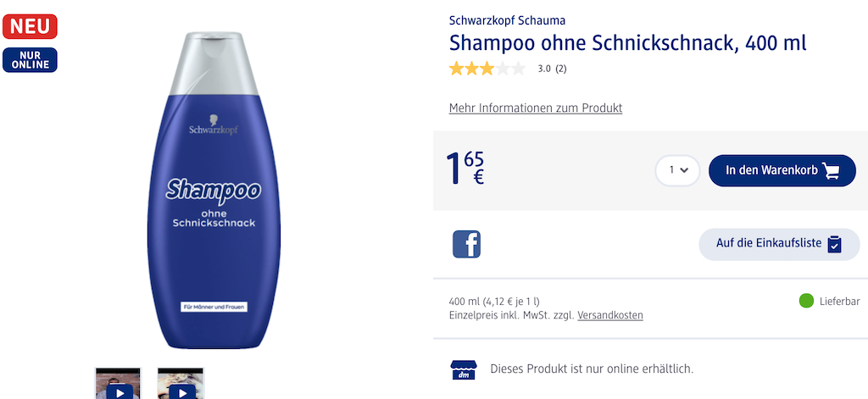Screen dimensions: 868x399
Task: Follow the Versandkosten link
Action: (x=610, y=315)
